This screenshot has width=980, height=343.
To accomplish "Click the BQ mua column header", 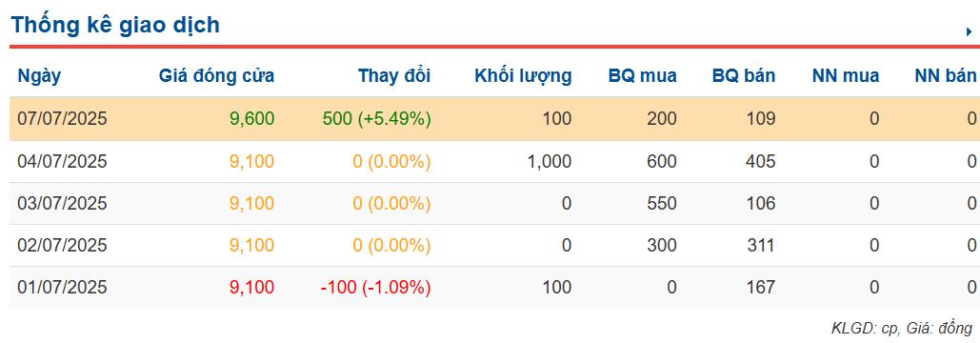I will click(x=643, y=76).
